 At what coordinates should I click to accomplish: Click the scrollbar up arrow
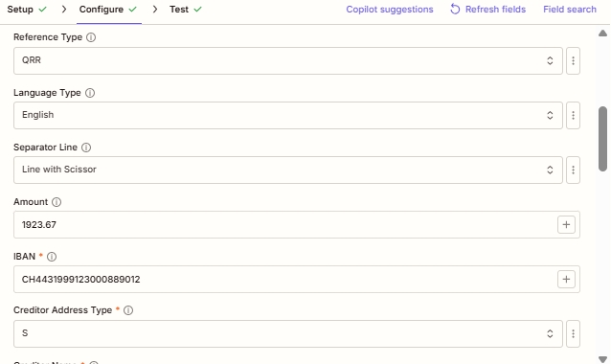(602, 34)
